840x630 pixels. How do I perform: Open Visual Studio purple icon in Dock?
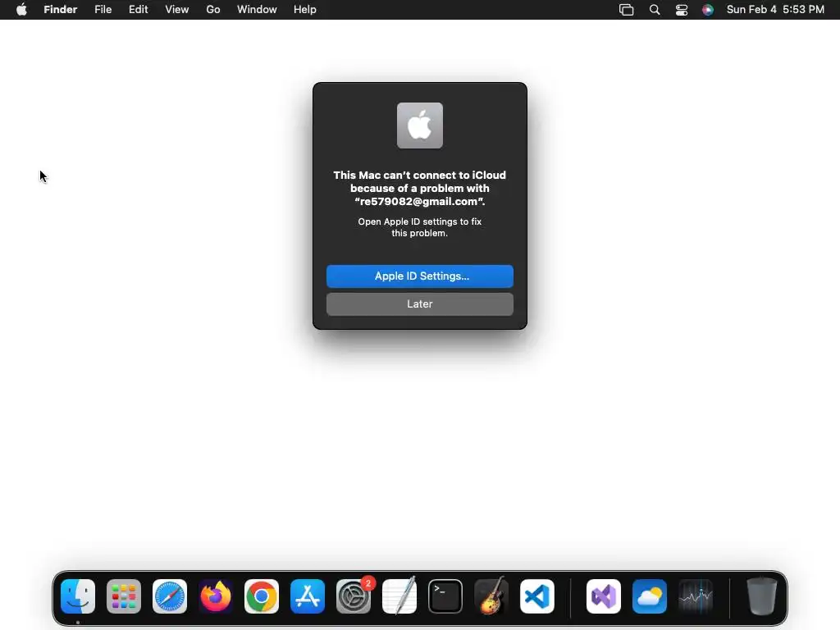(604, 596)
